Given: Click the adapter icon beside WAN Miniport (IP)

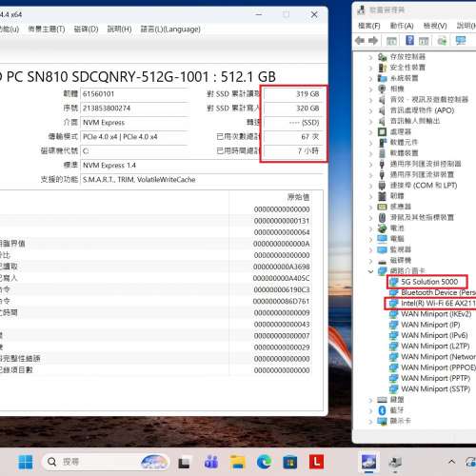Looking at the screenshot, I should (x=393, y=325).
